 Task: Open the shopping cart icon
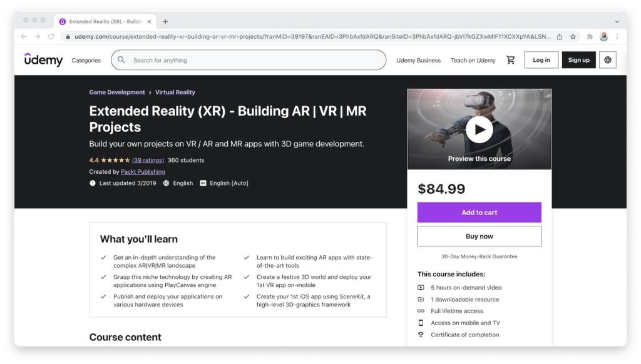pos(510,59)
